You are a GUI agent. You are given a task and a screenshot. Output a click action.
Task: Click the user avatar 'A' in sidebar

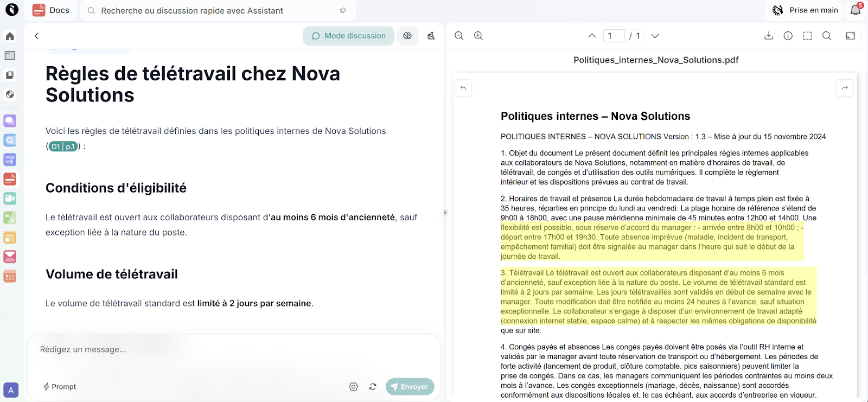[11, 390]
